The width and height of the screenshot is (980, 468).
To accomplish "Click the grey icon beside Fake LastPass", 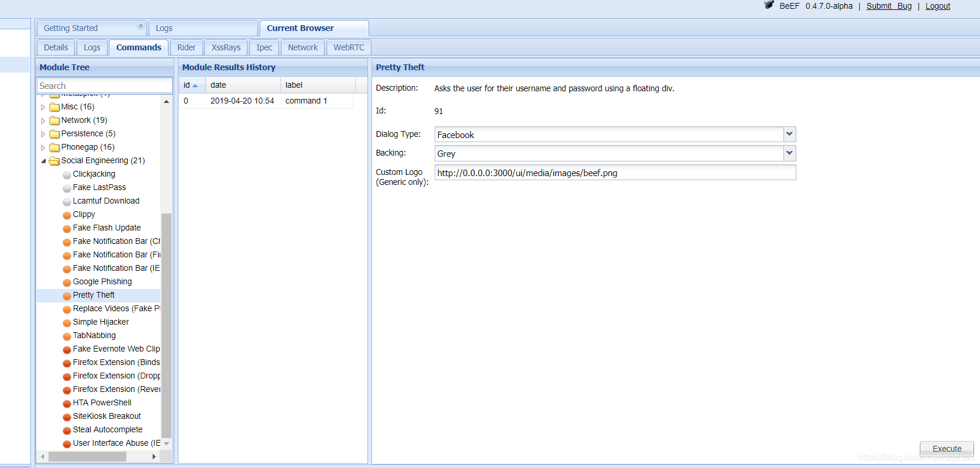I will click(67, 188).
